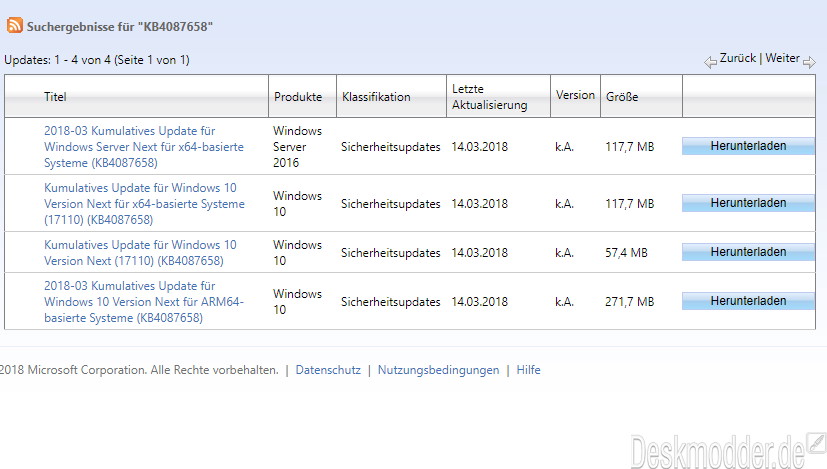The height and width of the screenshot is (469, 827).
Task: Select Sicherheitsupdates in the Windows Server row
Action: 390,147
